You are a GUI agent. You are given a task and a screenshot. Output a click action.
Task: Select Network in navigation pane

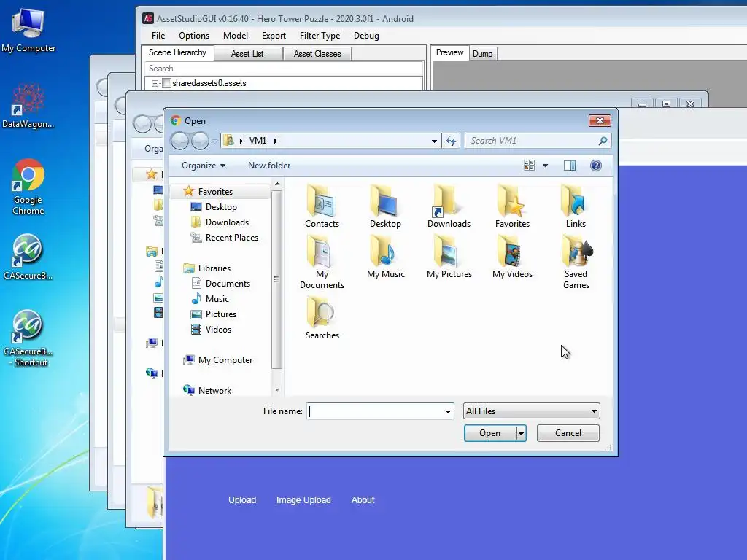[x=214, y=391]
